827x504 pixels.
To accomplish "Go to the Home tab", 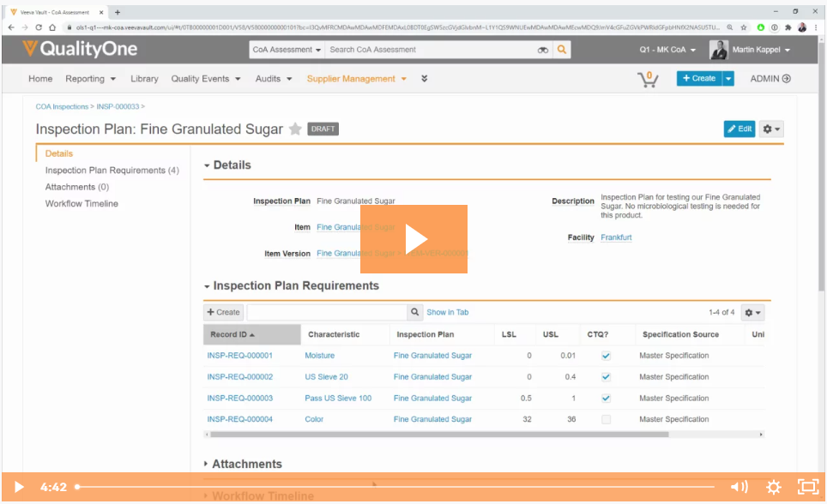I will [40, 79].
